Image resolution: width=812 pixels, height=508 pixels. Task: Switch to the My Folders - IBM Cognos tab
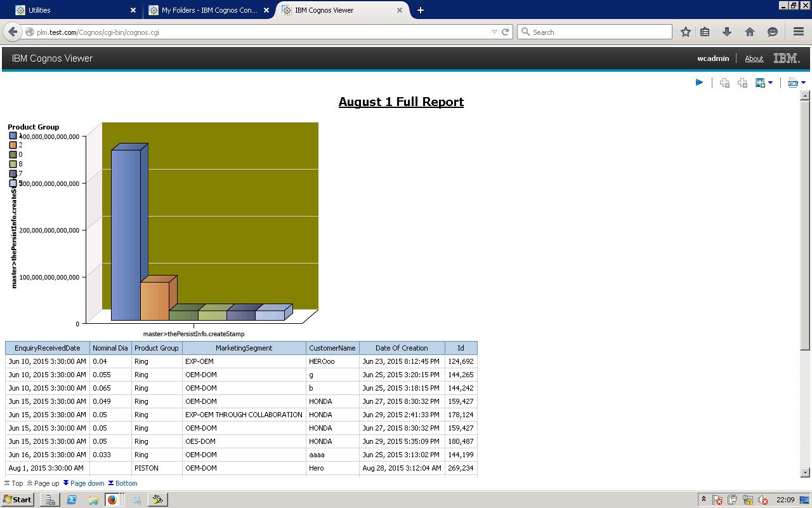click(209, 10)
